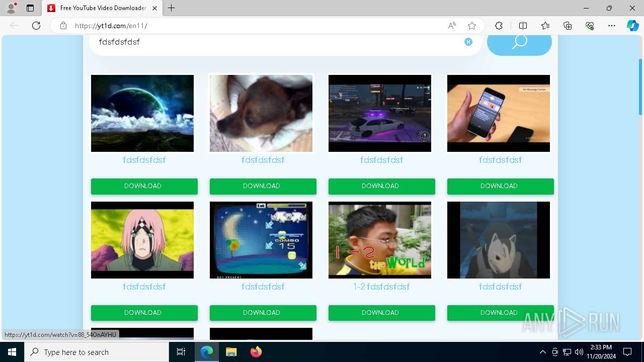Open the Favorites list icon

point(545,26)
